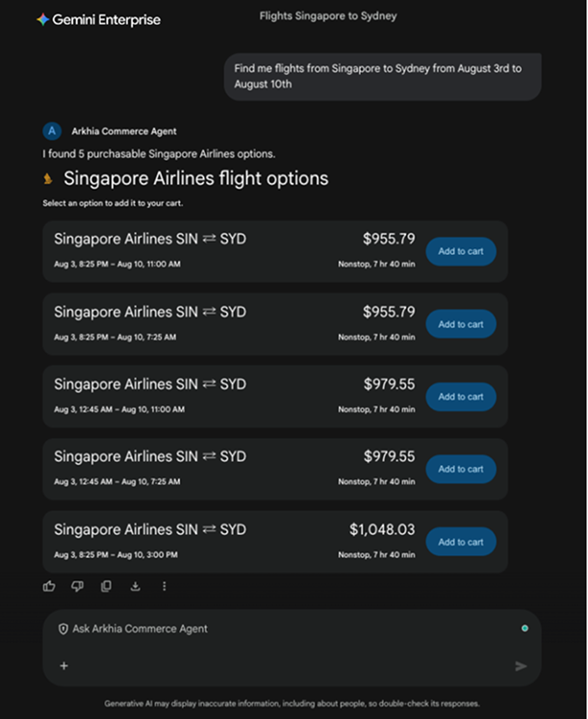Screen dimensions: 588x719
Task: Add the $979.55 7:25 AM return flight to cart
Action: click(x=461, y=469)
